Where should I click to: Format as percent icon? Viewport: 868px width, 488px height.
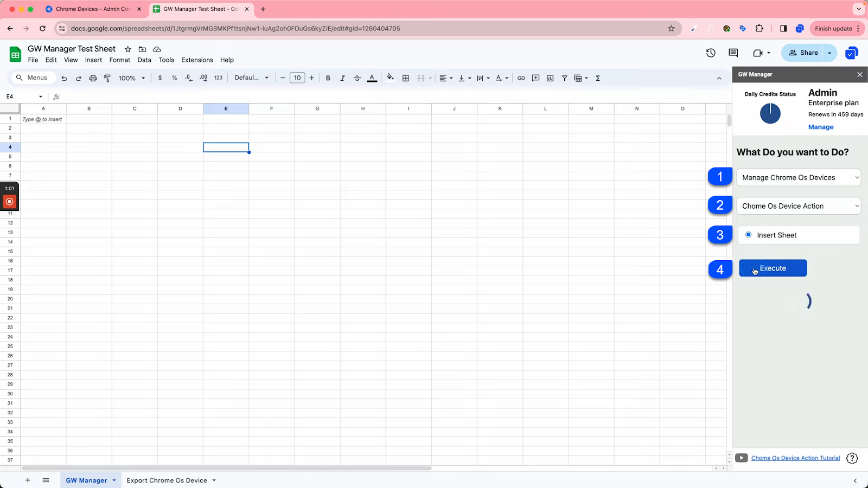coord(174,78)
